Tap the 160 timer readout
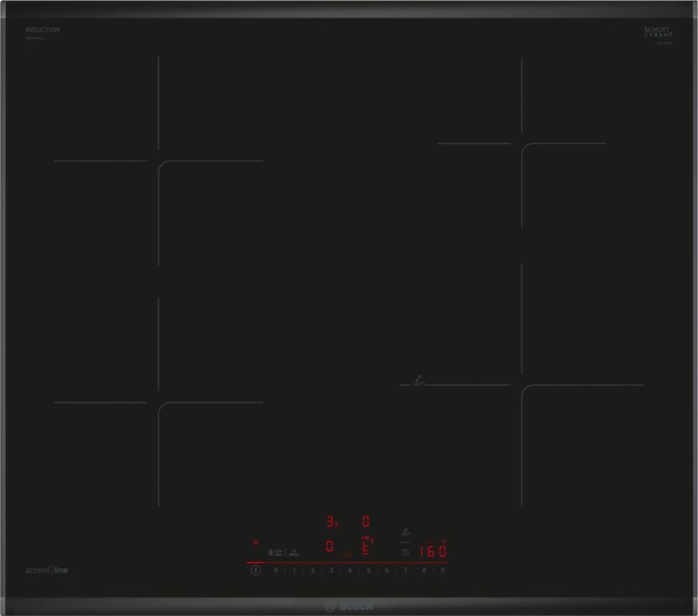This screenshot has height=616, width=698. (433, 551)
